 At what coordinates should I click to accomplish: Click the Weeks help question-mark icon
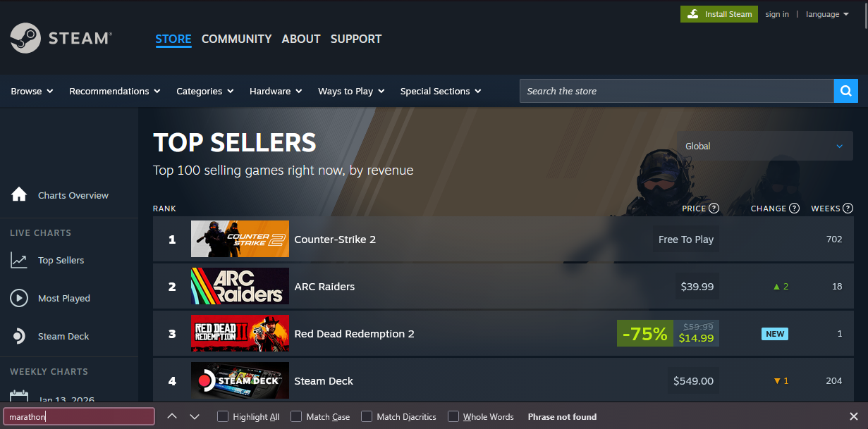pyautogui.click(x=848, y=208)
